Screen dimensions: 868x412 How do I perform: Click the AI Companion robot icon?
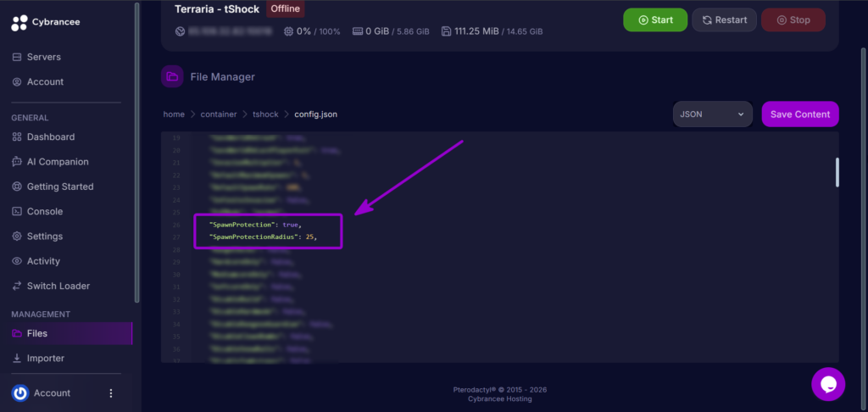coord(17,162)
